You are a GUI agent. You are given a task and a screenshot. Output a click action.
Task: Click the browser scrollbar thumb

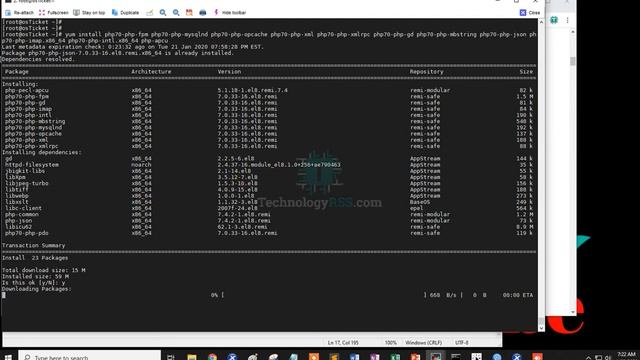pyautogui.click(x=573, y=61)
